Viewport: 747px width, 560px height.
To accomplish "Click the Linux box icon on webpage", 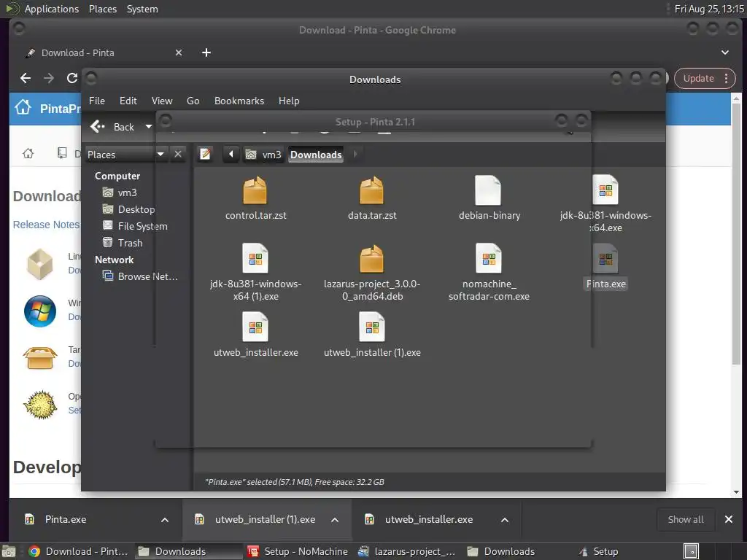I will [39, 264].
